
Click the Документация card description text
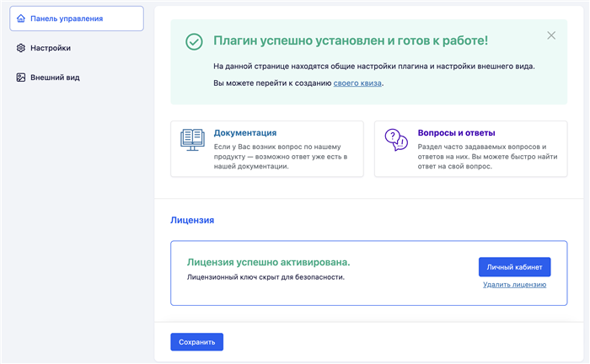281,157
